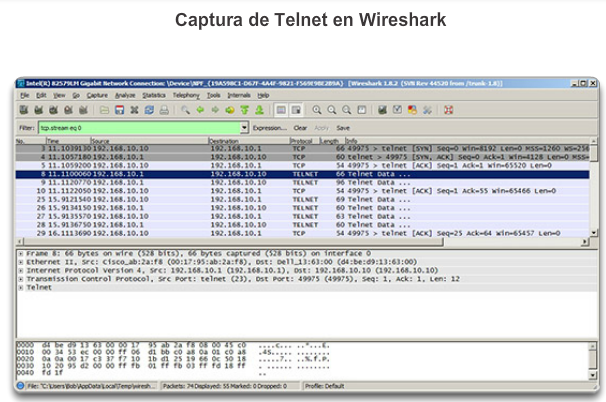Go to specific packet number icon
Image resolution: width=606 pixels, height=402 pixels.
[x=230, y=110]
